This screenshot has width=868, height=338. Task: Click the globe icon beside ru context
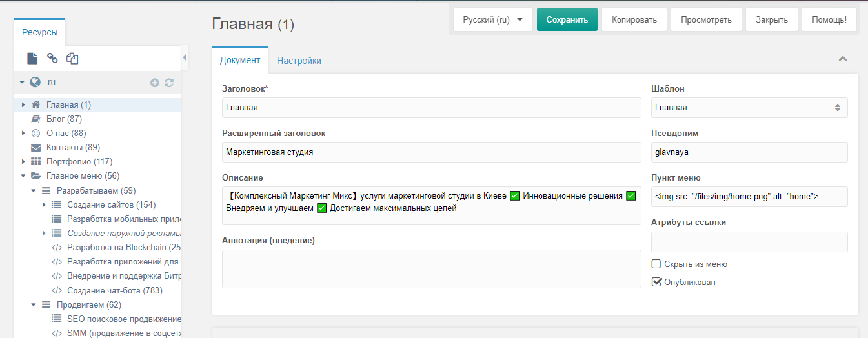(x=35, y=82)
